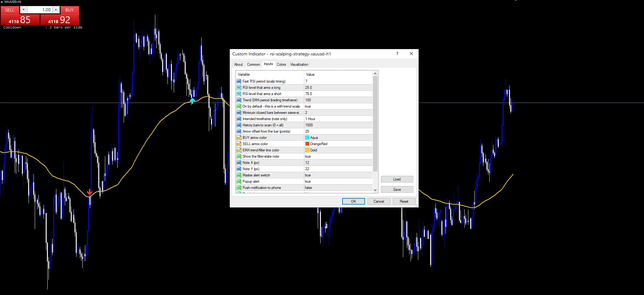Click the Cancel button
This screenshot has height=295, width=644.
[x=379, y=201]
